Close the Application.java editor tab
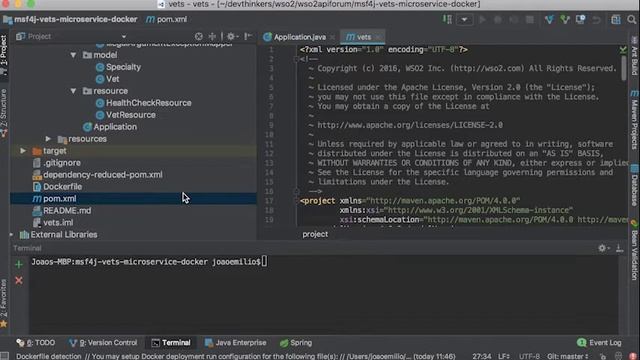Image resolution: width=640 pixels, height=360 pixels. pos(332,37)
